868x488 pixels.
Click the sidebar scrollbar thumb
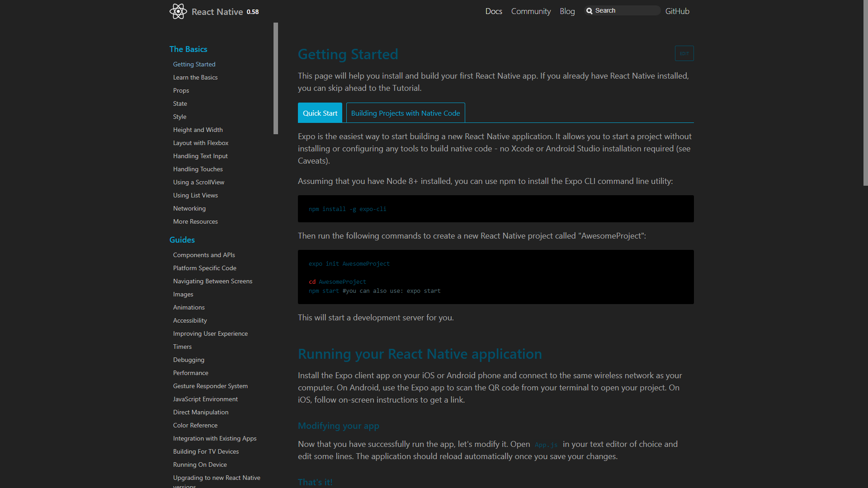click(x=276, y=78)
